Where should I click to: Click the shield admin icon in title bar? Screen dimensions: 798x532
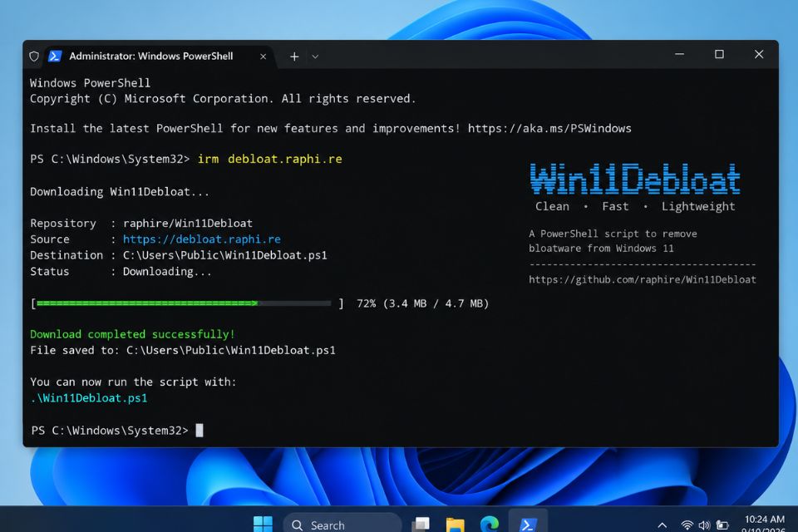34,56
